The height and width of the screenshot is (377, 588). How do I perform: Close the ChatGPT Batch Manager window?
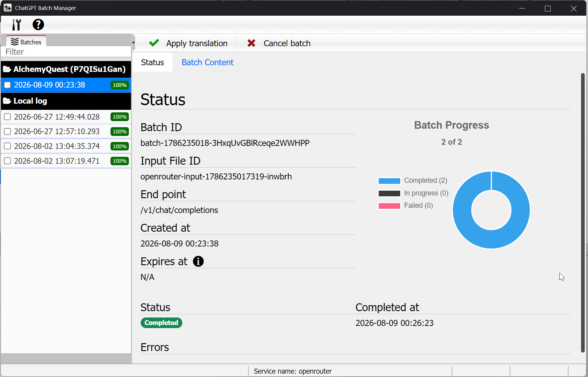[574, 8]
